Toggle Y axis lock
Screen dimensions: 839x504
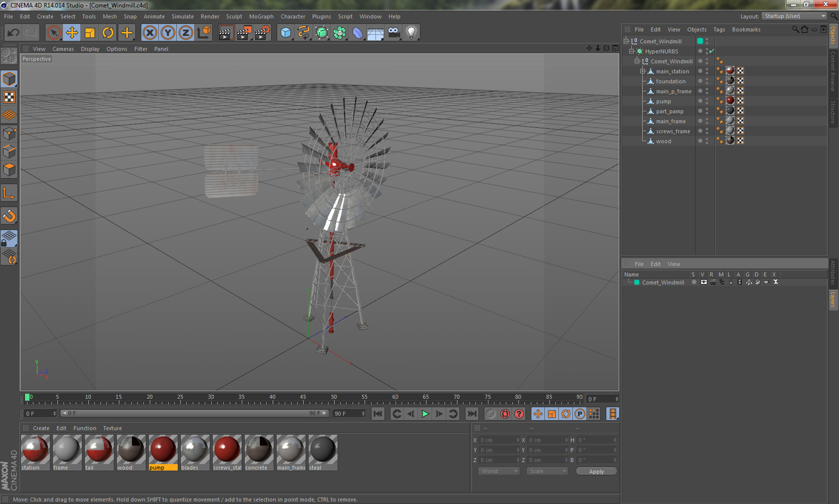point(168,33)
